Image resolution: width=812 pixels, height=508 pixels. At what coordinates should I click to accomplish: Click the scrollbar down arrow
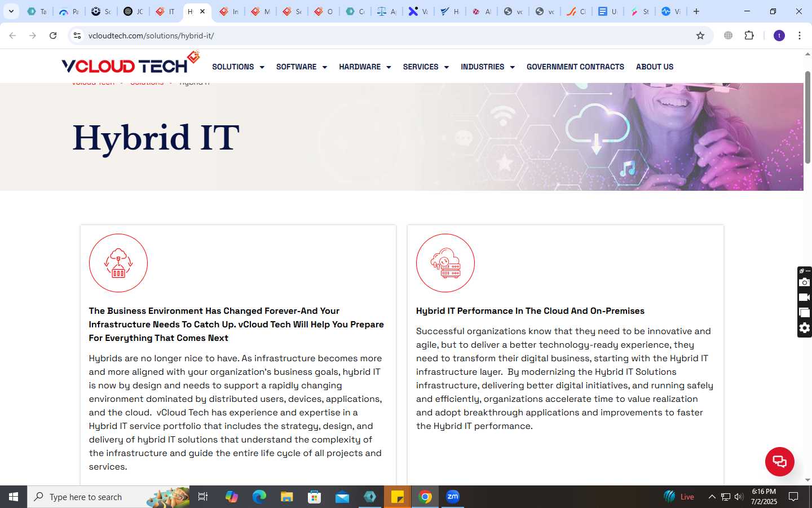point(807,480)
